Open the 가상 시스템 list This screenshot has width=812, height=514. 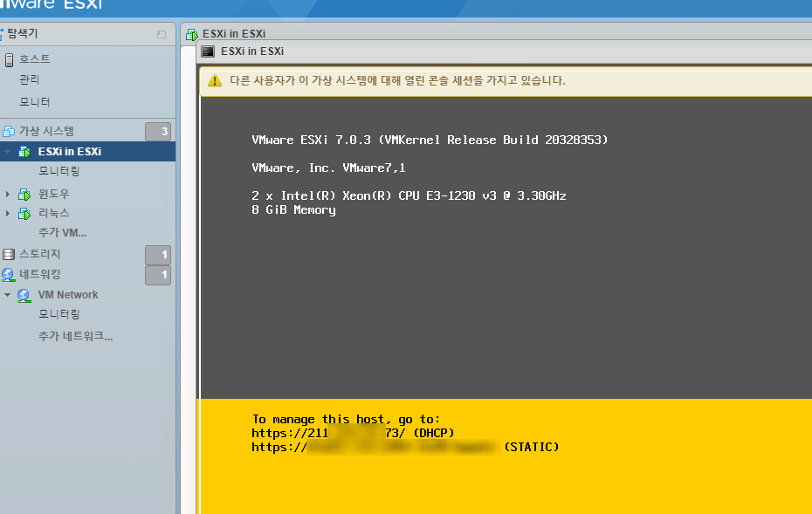click(x=46, y=131)
